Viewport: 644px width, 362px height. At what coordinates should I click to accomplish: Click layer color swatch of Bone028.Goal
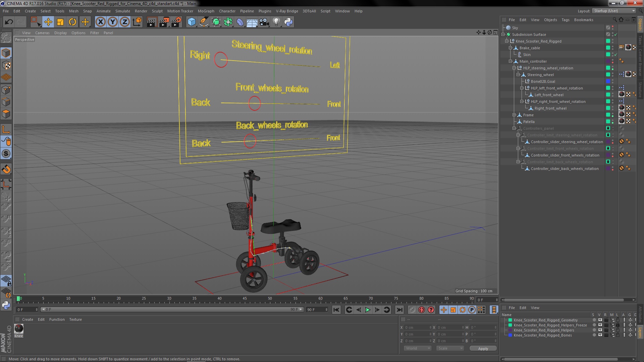608,81
